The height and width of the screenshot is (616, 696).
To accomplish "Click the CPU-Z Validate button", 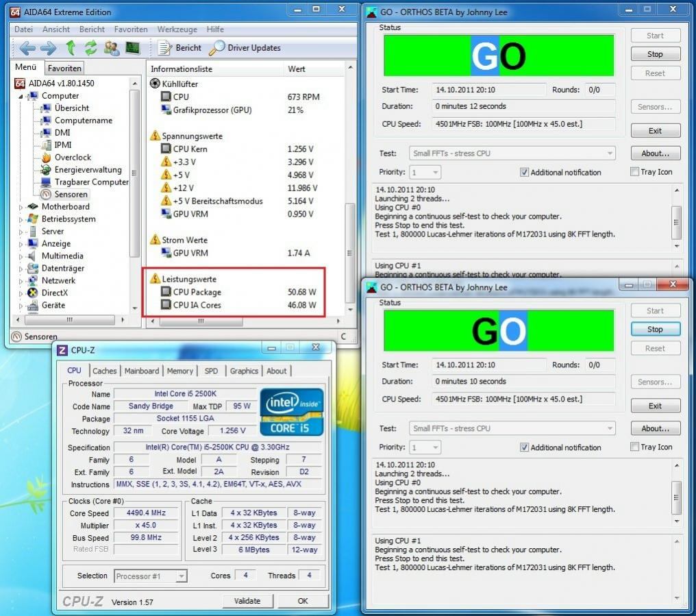I will 247,601.
